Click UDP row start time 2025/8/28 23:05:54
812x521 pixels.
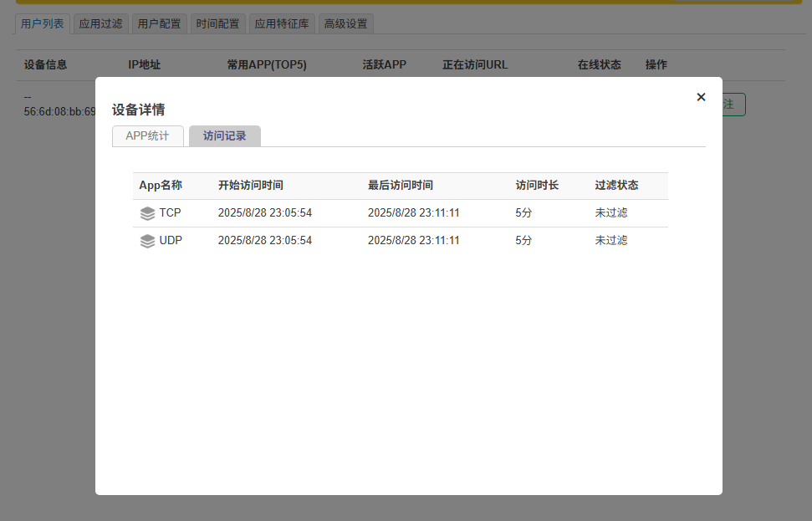click(x=264, y=240)
